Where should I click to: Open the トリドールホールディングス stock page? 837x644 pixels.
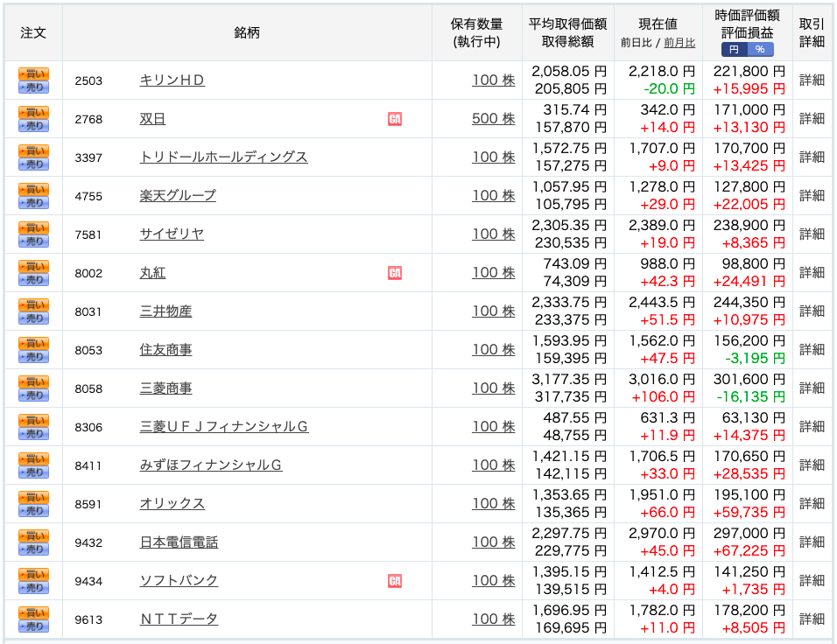click(x=223, y=157)
